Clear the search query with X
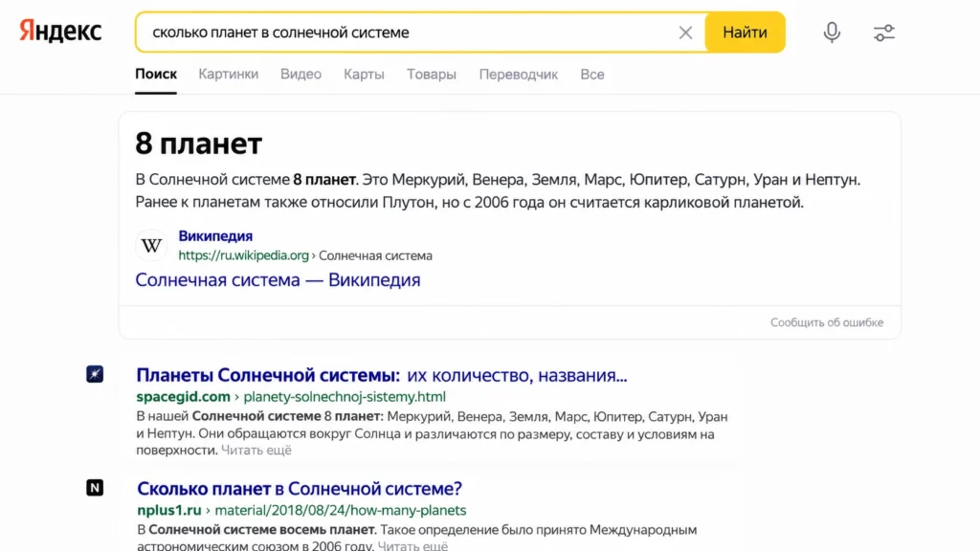980x551 pixels. pos(685,33)
